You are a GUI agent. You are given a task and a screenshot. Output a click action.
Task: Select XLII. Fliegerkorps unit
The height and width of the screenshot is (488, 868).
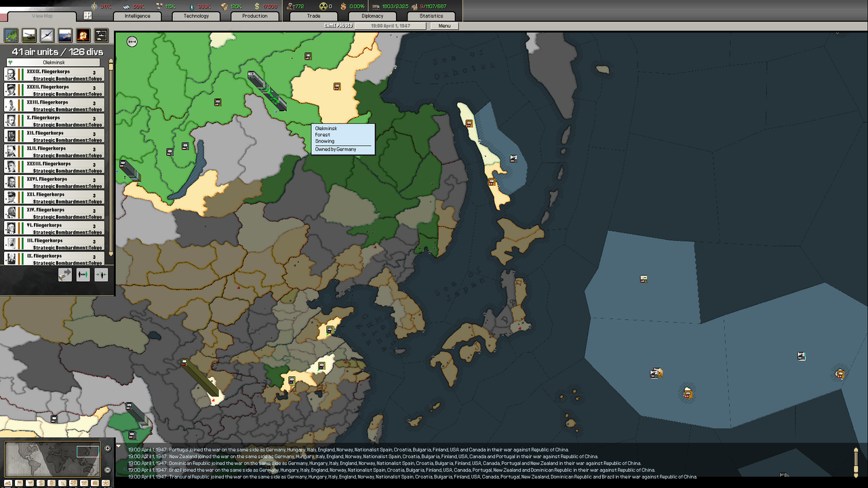pyautogui.click(x=54, y=151)
